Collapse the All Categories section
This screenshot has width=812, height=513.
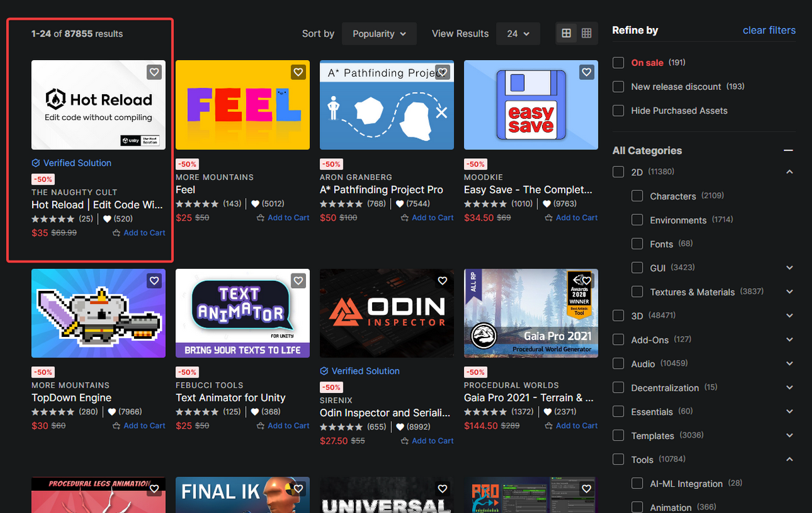point(789,151)
